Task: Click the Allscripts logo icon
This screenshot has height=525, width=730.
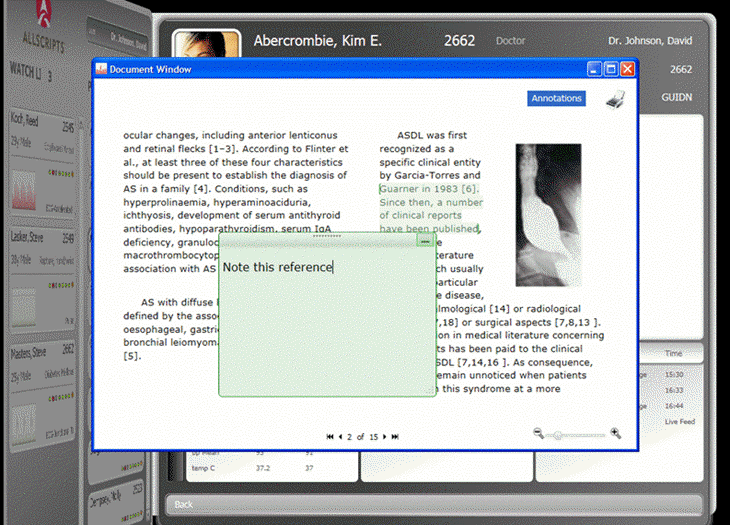Action: [x=44, y=13]
